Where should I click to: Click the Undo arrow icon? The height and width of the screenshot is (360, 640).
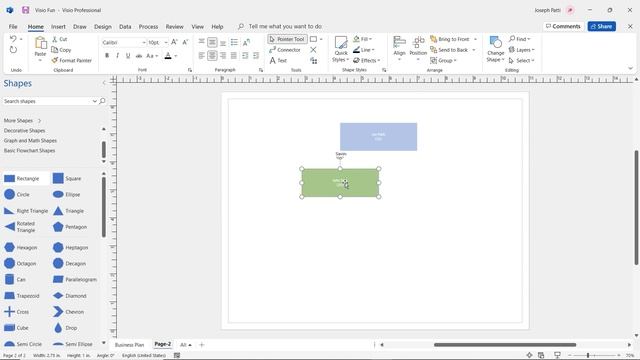pyautogui.click(x=13, y=39)
